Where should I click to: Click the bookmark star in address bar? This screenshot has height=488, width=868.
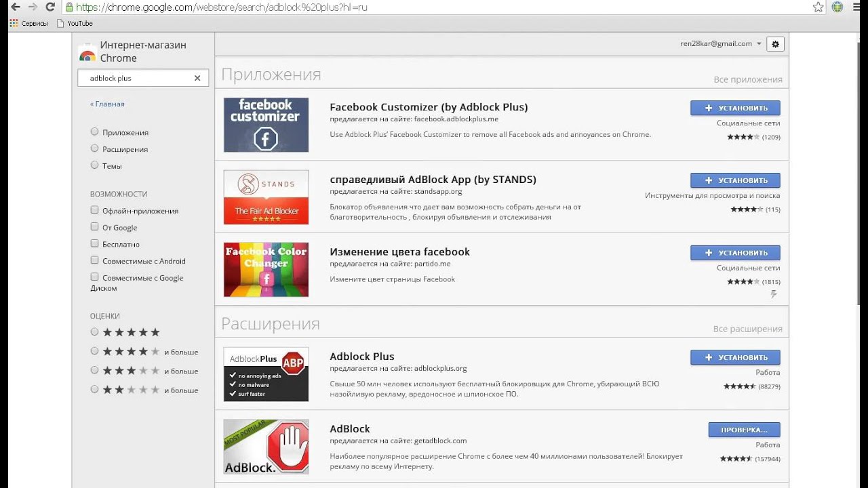[818, 7]
